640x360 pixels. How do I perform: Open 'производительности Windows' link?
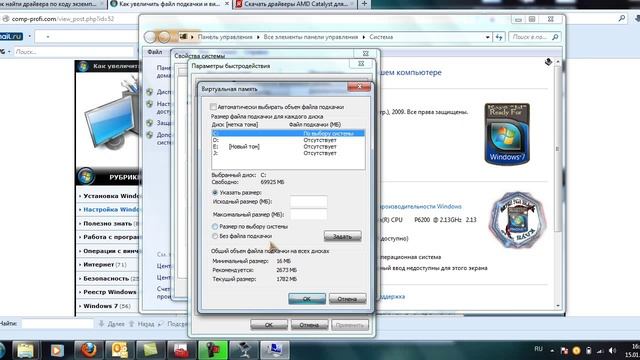pos(421,207)
